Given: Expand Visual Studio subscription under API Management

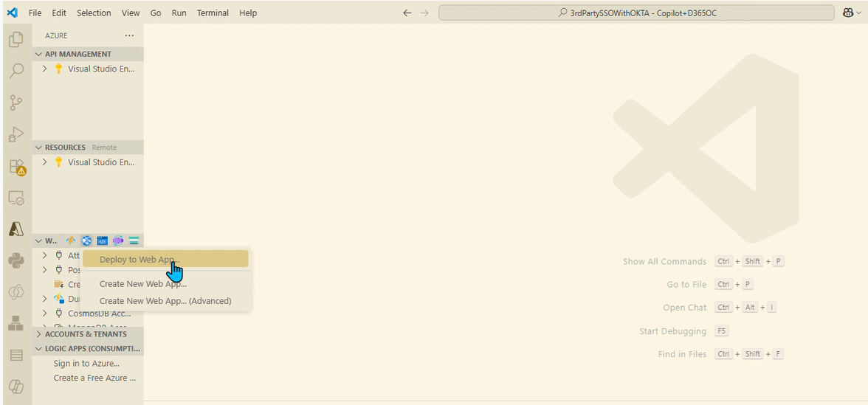Looking at the screenshot, I should 45,69.
